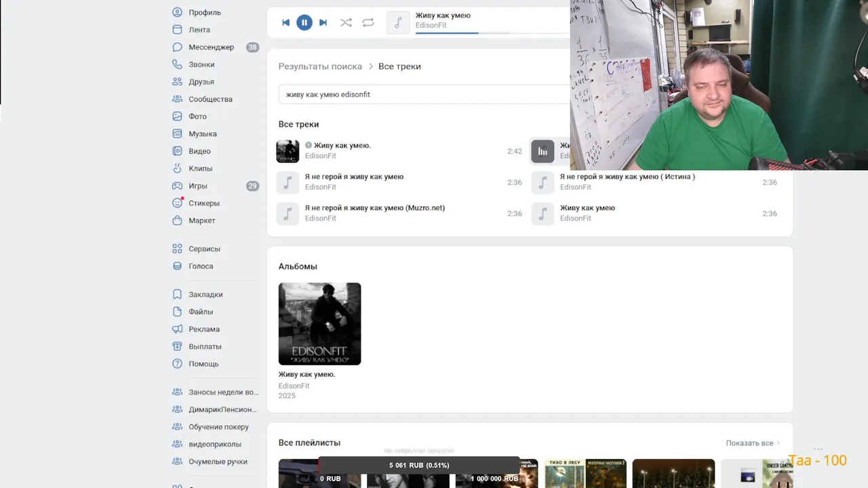Click Показать все playlists
This screenshot has height=488, width=868.
tap(753, 443)
